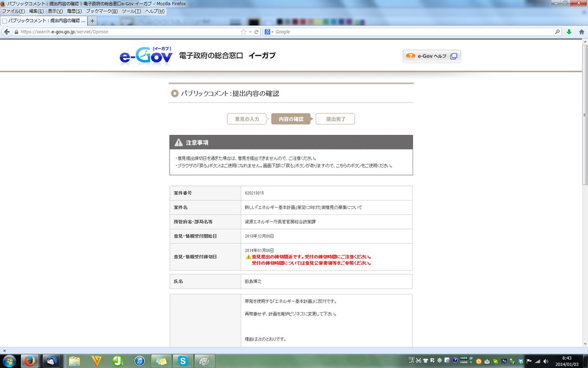Click the green checkmark shield tray icon

pyautogui.click(x=496, y=361)
